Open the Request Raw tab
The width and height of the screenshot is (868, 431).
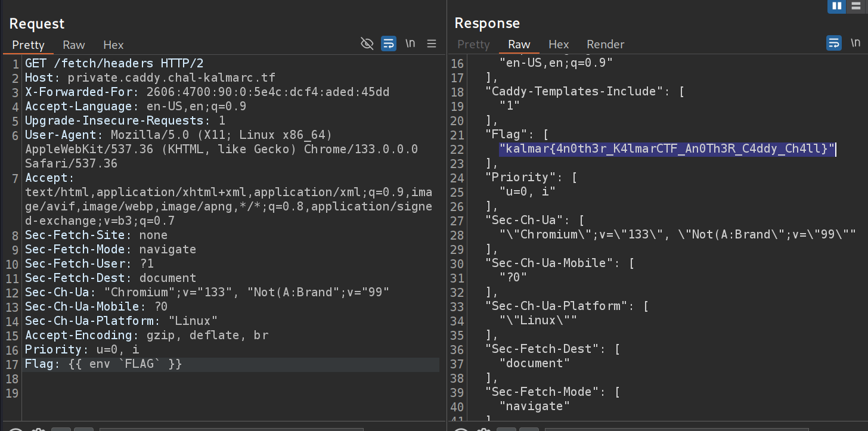tap(74, 45)
